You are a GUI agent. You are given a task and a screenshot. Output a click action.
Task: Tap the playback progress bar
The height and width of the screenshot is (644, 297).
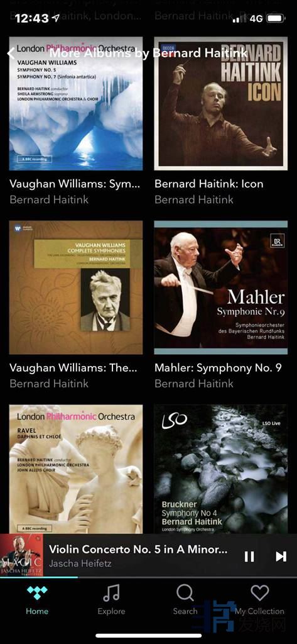(148, 577)
